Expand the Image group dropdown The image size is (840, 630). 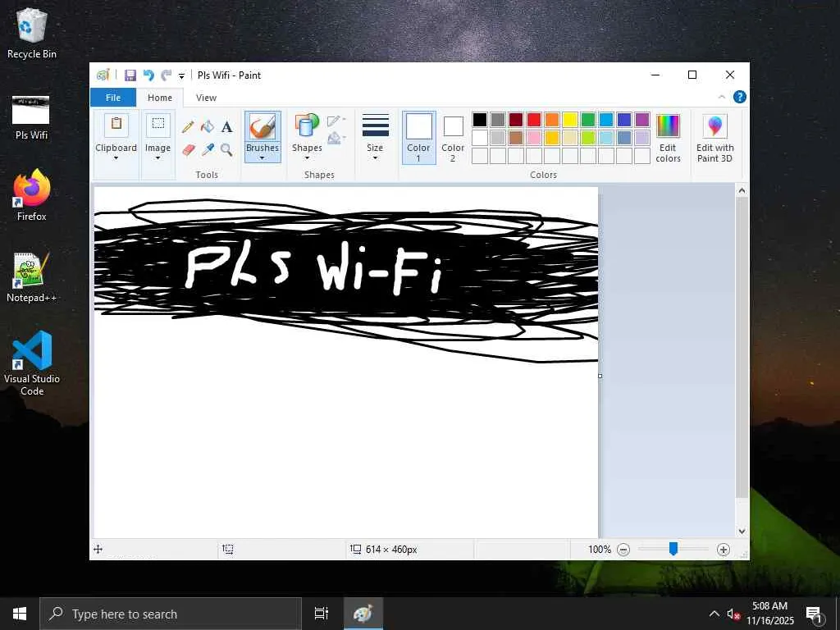click(x=157, y=158)
